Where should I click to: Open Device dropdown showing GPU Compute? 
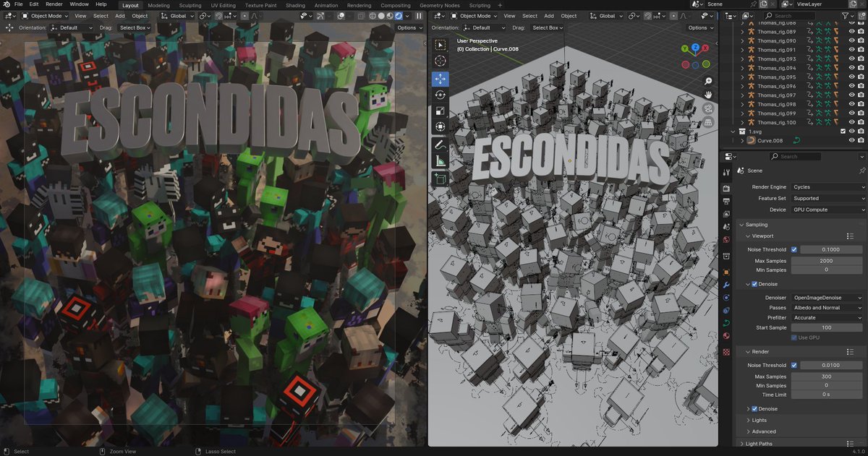(x=828, y=210)
